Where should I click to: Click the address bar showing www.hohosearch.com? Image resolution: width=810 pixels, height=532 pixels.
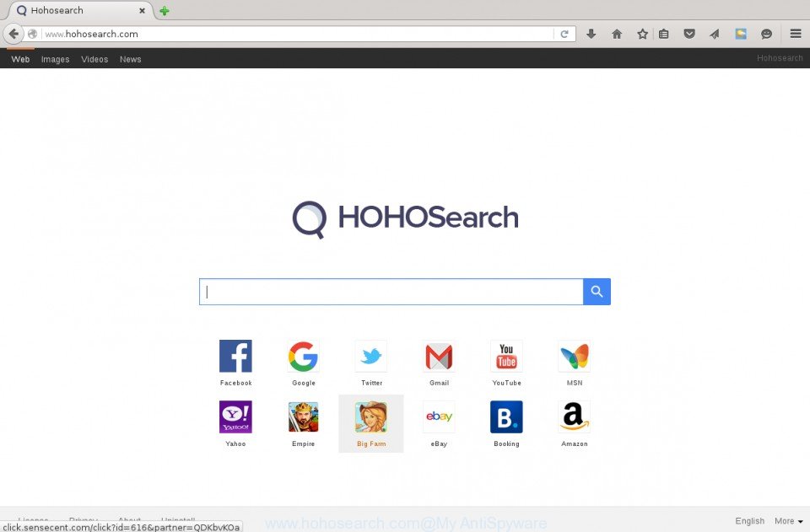click(x=298, y=34)
